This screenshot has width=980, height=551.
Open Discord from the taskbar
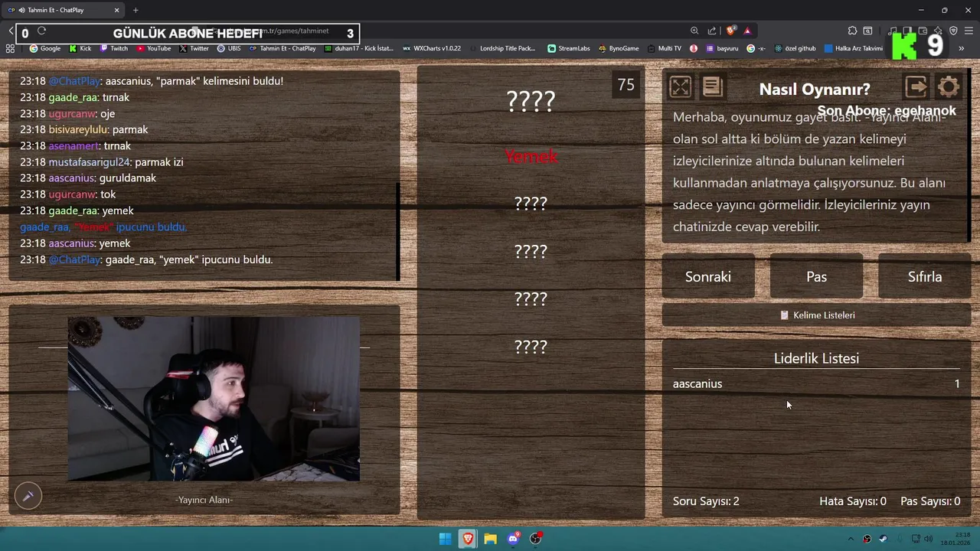[513, 539]
